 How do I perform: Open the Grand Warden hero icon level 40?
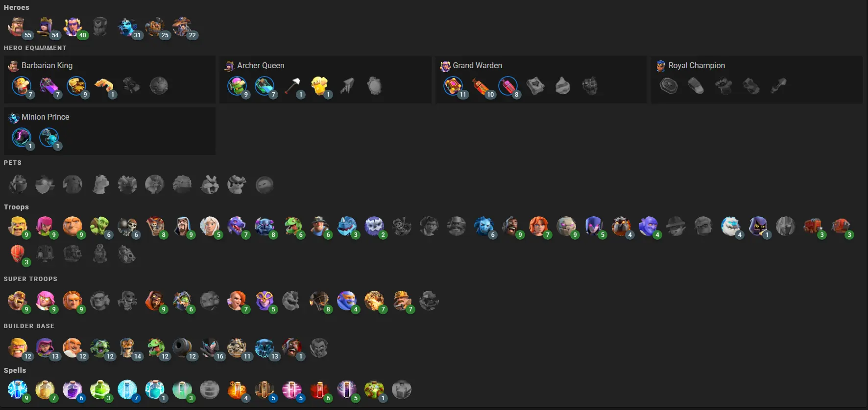pos(72,27)
